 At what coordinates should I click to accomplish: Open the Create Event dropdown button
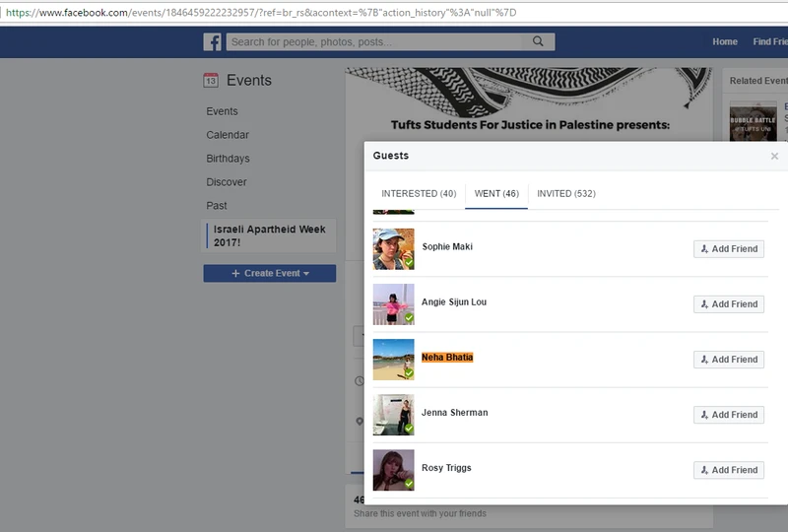click(269, 273)
